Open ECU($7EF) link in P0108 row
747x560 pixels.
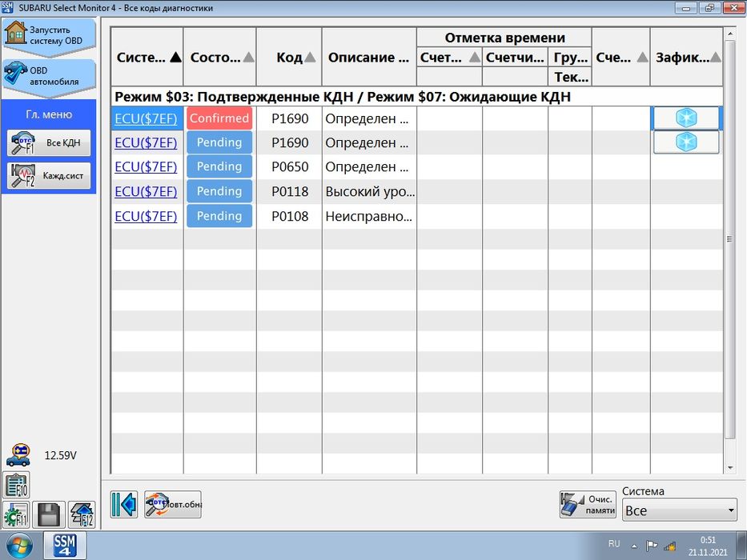point(146,216)
